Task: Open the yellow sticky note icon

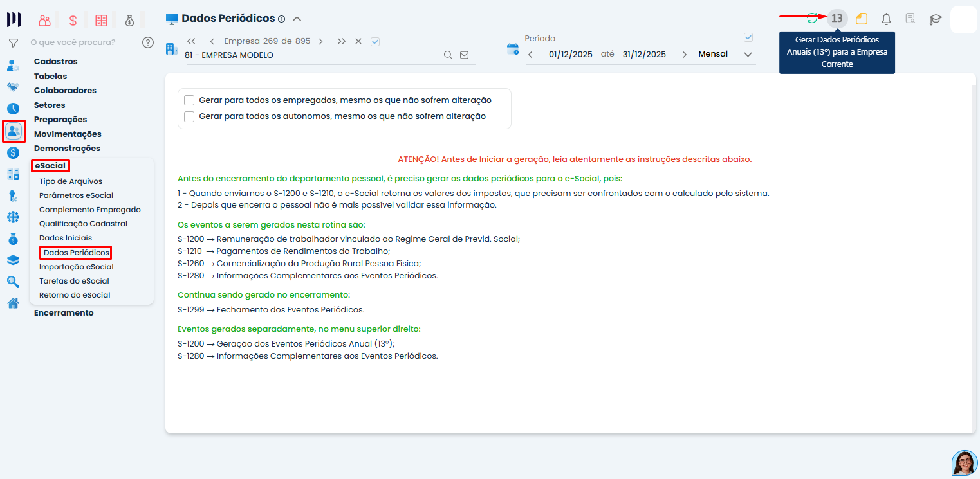Action: click(x=862, y=19)
